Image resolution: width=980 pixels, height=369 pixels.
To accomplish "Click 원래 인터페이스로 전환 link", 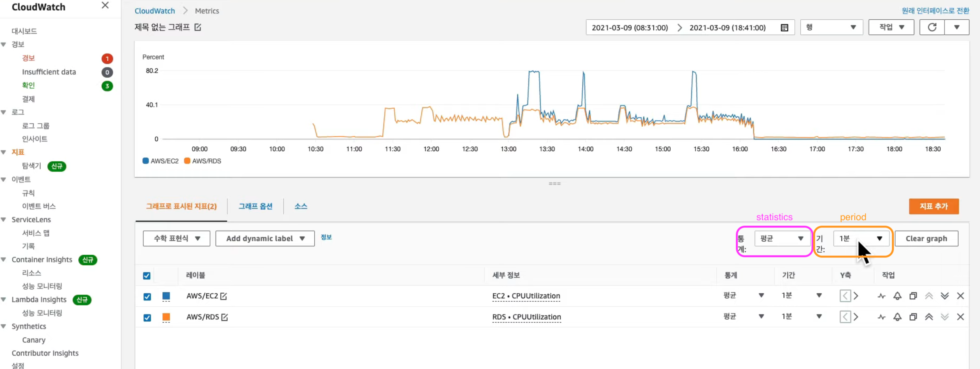I will (x=935, y=11).
